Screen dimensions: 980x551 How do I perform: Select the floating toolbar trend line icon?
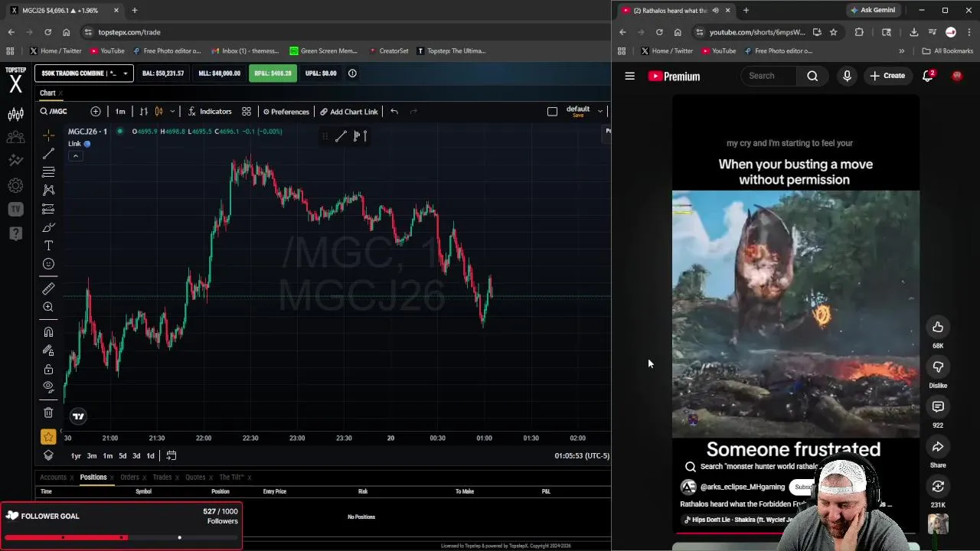coord(341,136)
